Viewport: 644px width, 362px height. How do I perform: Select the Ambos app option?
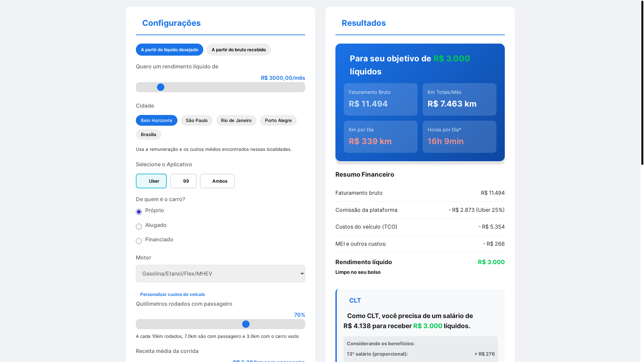coord(217,181)
